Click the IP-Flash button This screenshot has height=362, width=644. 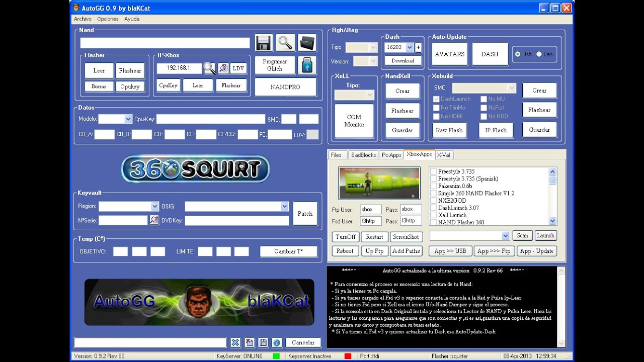pyautogui.click(x=496, y=130)
